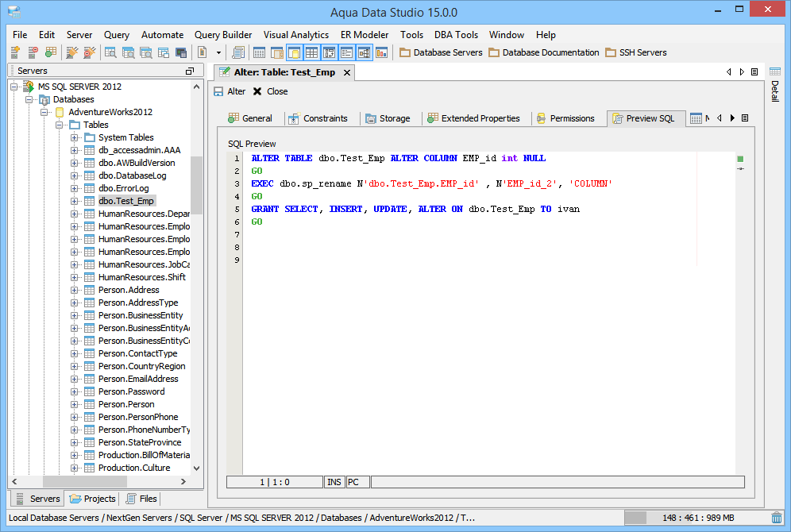Click the Register Server icon in toolbar
791x532 pixels.
point(16,52)
